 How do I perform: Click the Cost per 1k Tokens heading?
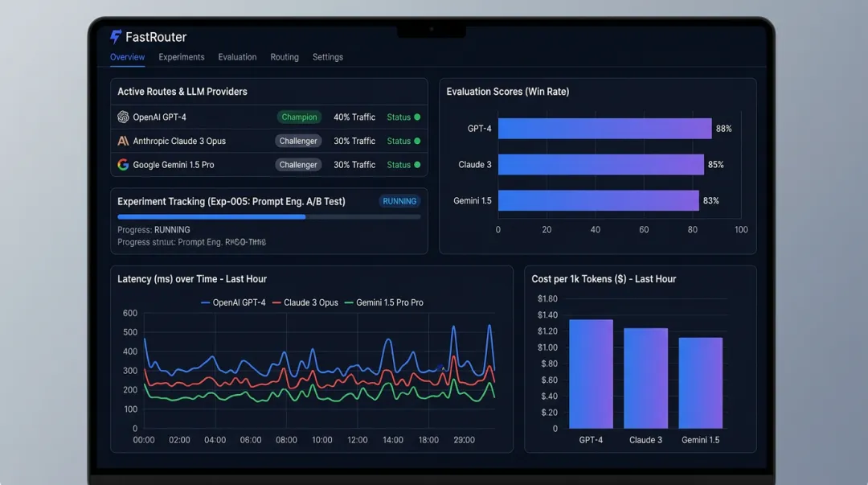pyautogui.click(x=604, y=279)
